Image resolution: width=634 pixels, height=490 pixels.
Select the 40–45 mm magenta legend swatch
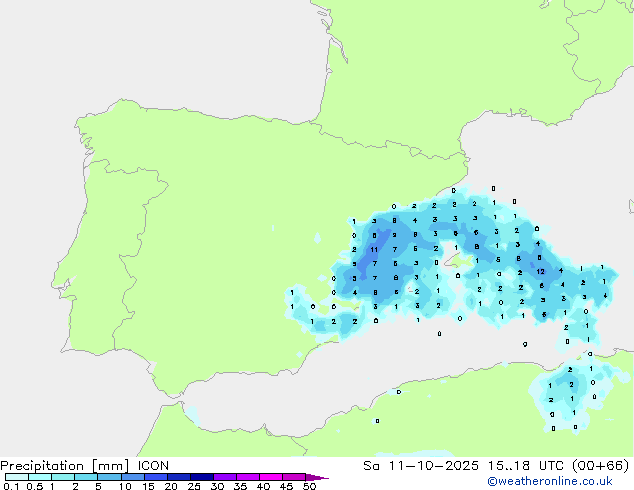click(271, 477)
